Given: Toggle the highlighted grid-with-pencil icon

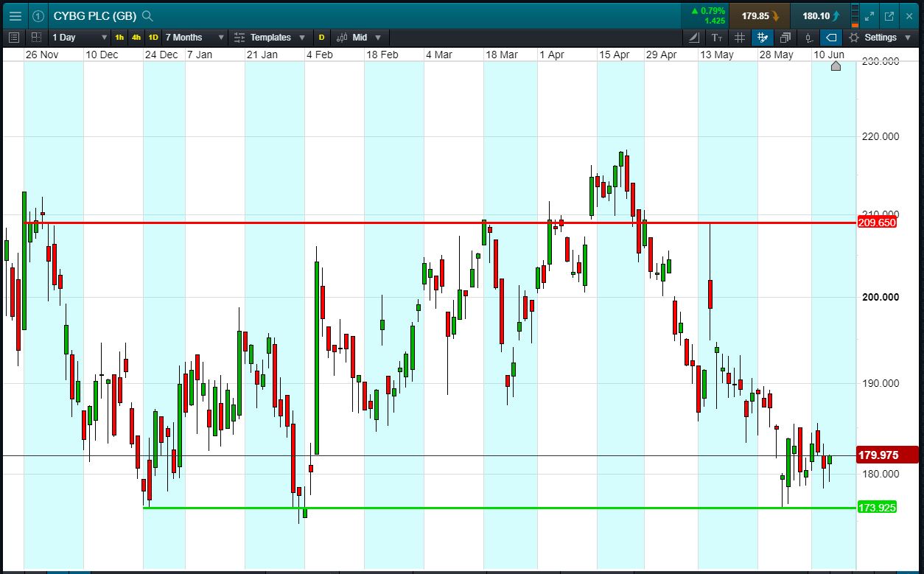Looking at the screenshot, I should tap(763, 37).
